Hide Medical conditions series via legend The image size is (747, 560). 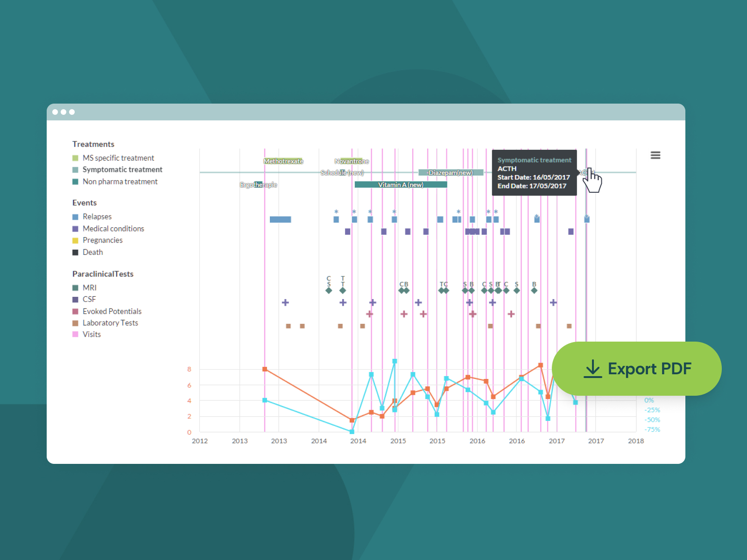click(x=108, y=229)
